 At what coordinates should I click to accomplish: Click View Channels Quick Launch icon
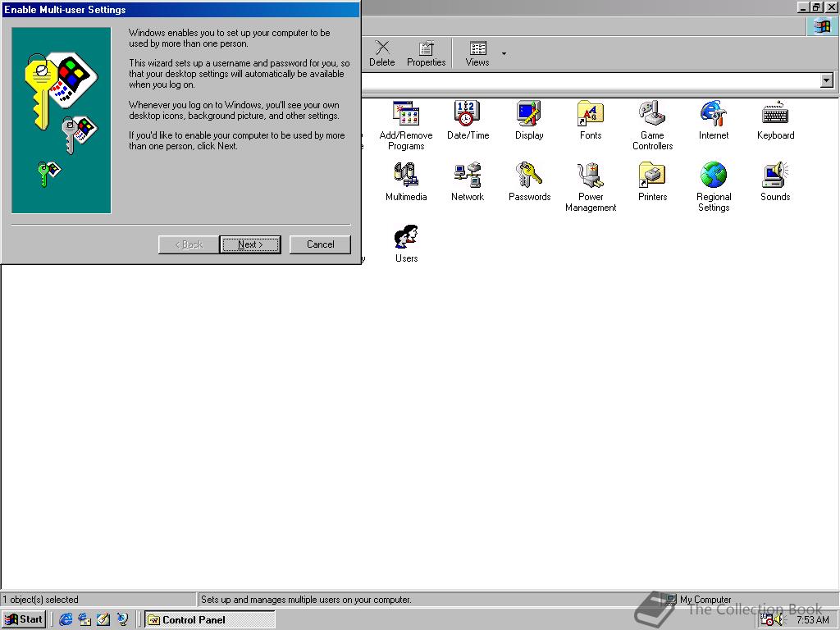click(x=123, y=620)
